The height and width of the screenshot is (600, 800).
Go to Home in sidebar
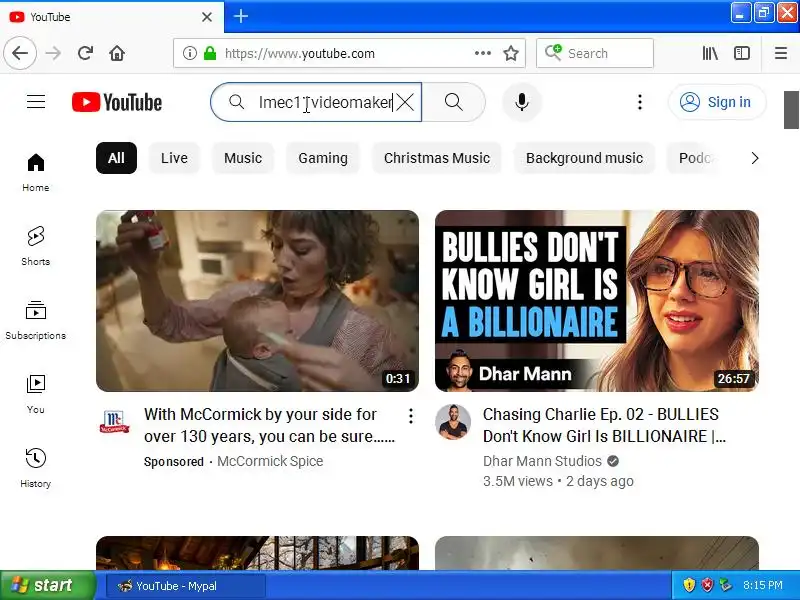tap(36, 172)
